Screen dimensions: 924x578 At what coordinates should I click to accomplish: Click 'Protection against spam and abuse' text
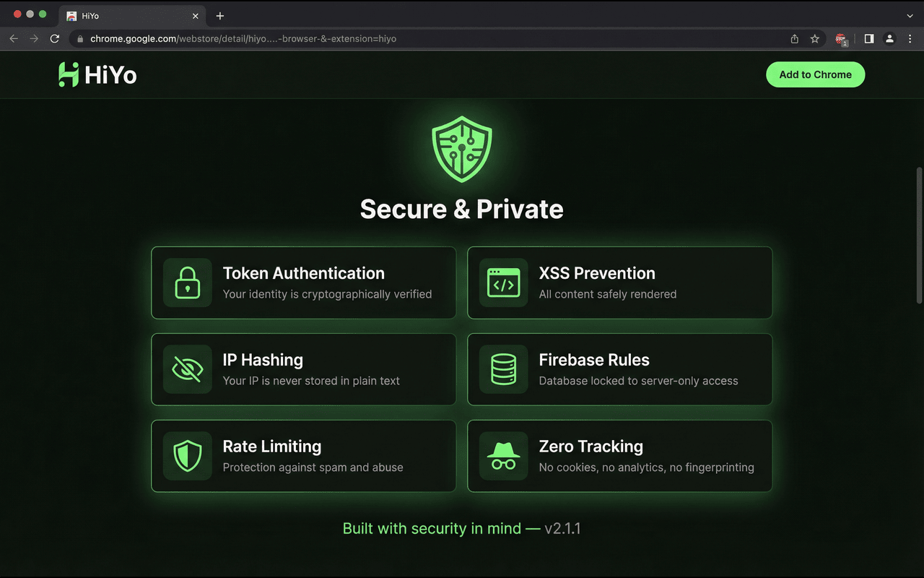point(313,467)
